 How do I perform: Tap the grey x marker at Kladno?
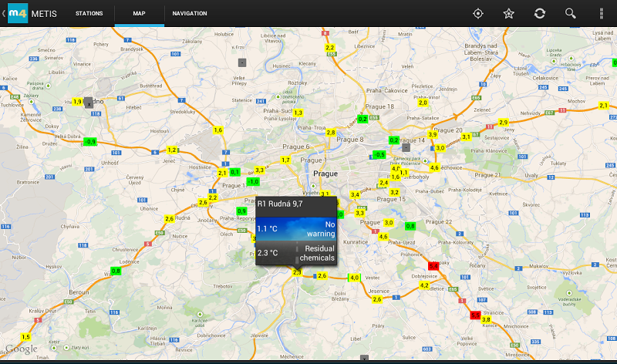[x=89, y=103]
